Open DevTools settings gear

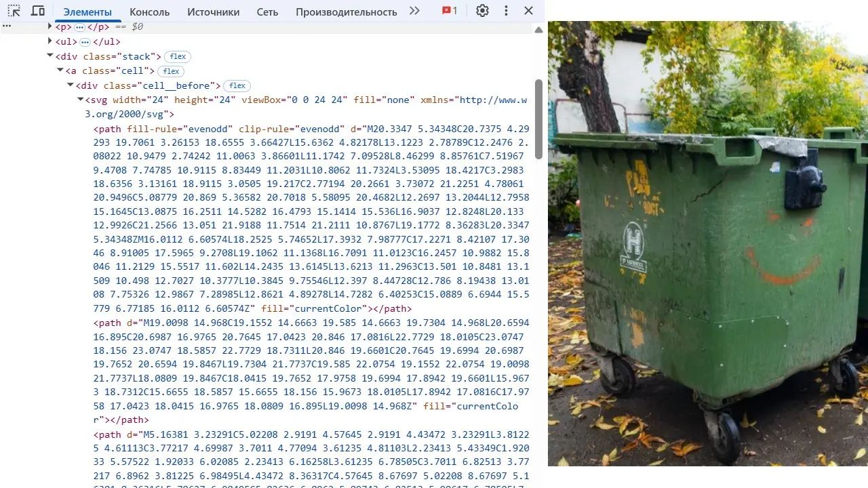point(482,11)
